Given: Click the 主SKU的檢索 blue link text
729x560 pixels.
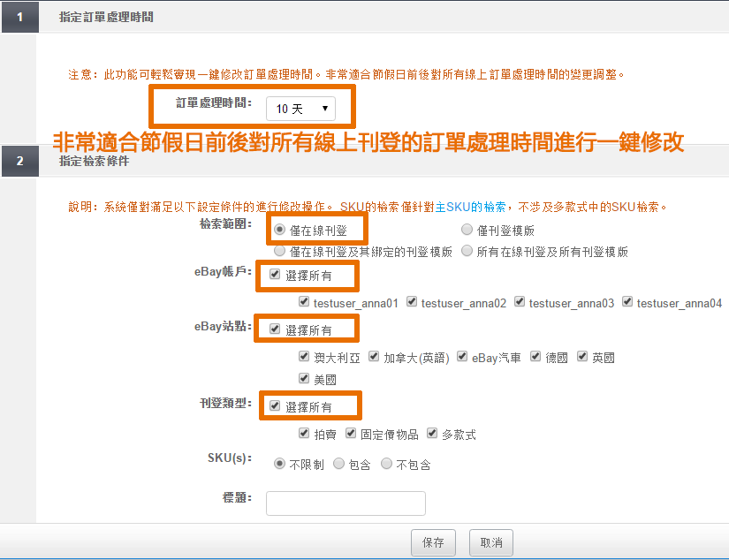Looking at the screenshot, I should (470, 208).
